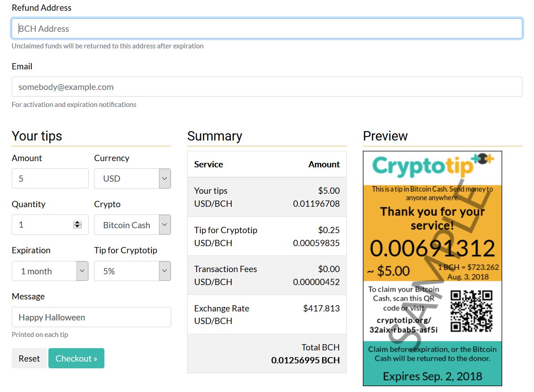534x392 pixels.
Task: Click the 0.01196708 BCH tips value
Action: point(316,204)
